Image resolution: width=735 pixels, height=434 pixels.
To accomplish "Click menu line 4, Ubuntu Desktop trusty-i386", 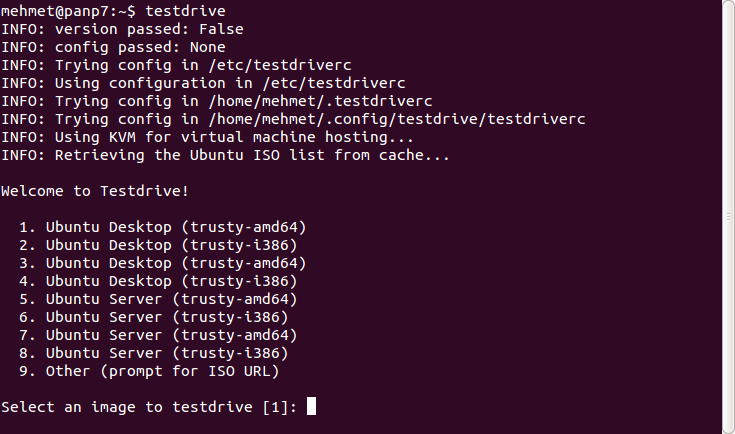I will click(158, 281).
